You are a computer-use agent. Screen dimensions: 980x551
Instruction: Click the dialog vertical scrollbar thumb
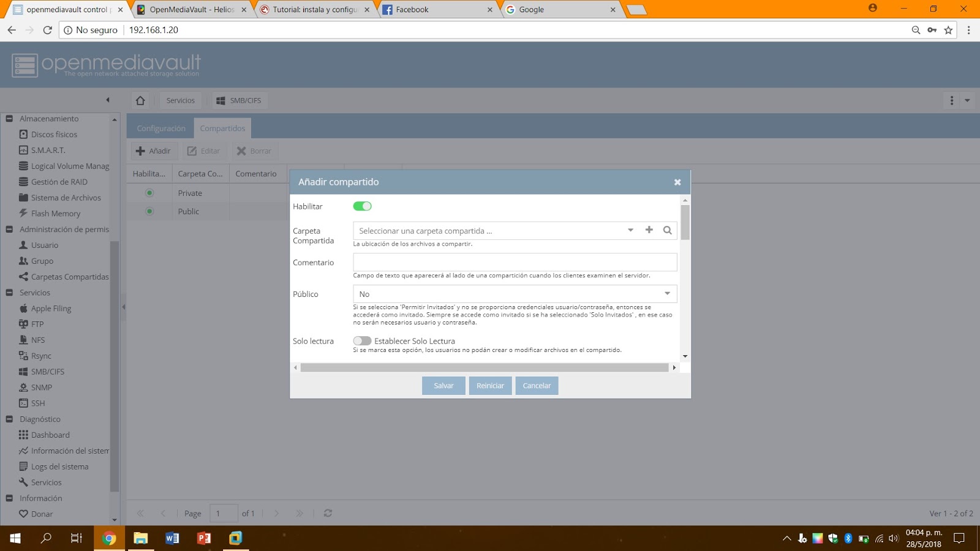pos(685,222)
